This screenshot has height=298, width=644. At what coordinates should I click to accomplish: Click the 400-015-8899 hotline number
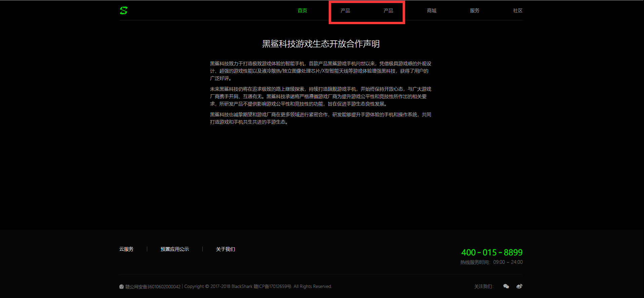click(x=492, y=252)
